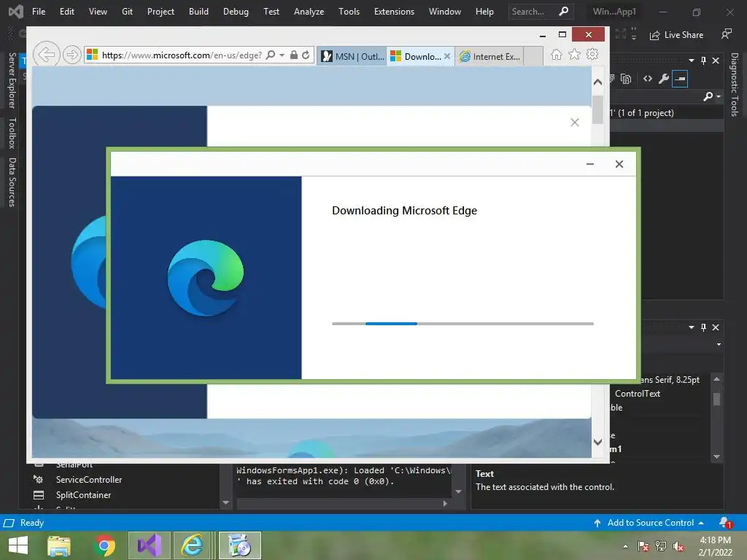Open the Server Explorer side tab
The height and width of the screenshot is (560, 747).
12,80
